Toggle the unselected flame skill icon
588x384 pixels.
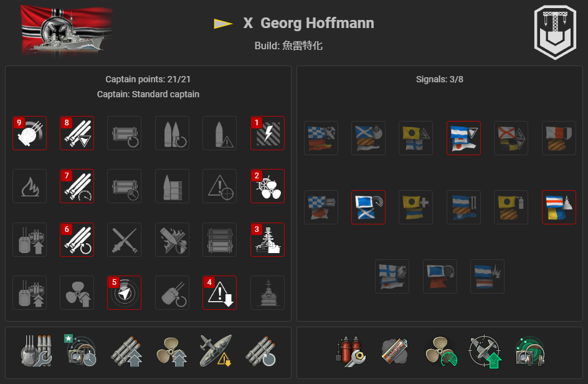(x=30, y=186)
